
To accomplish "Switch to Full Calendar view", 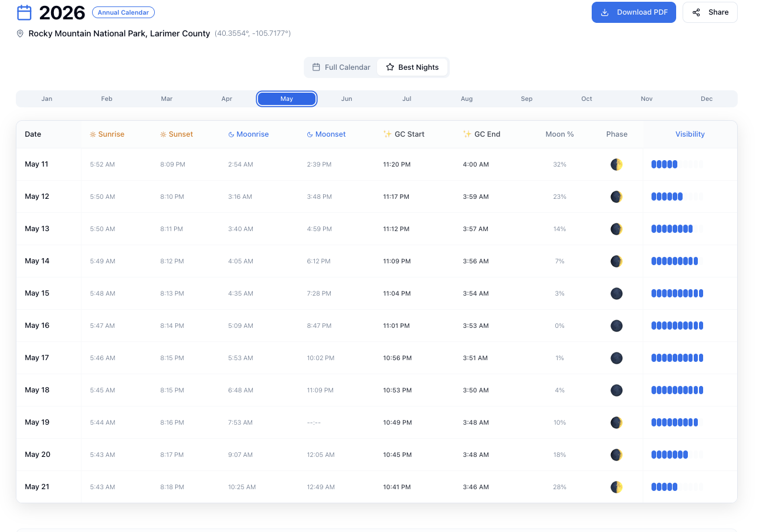I will tap(341, 67).
